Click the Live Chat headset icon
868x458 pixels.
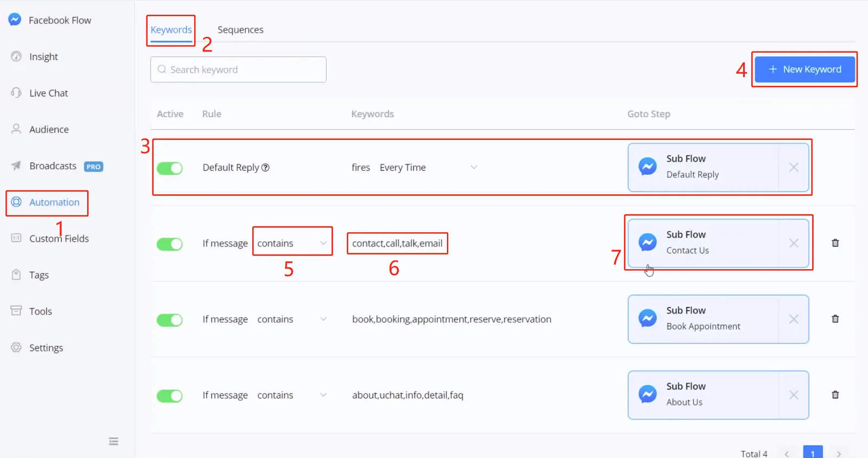click(16, 92)
